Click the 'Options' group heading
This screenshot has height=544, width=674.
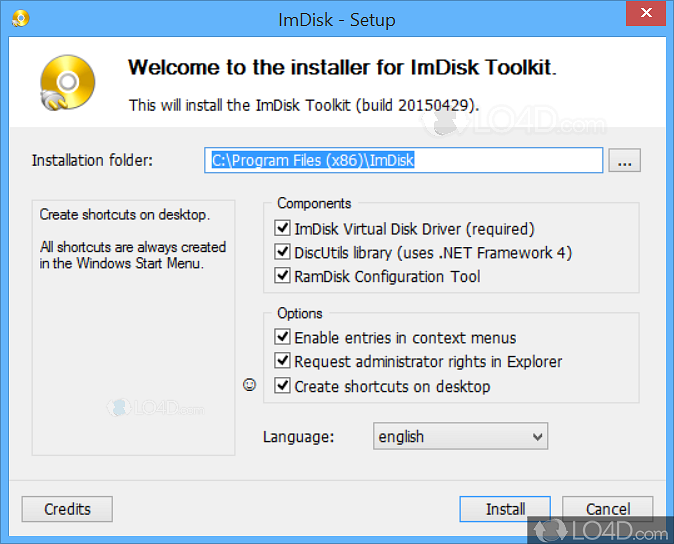300,313
